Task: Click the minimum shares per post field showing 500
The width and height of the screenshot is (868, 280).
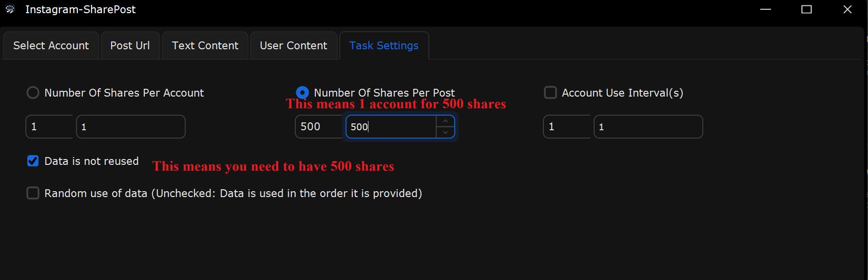Action: (319, 127)
